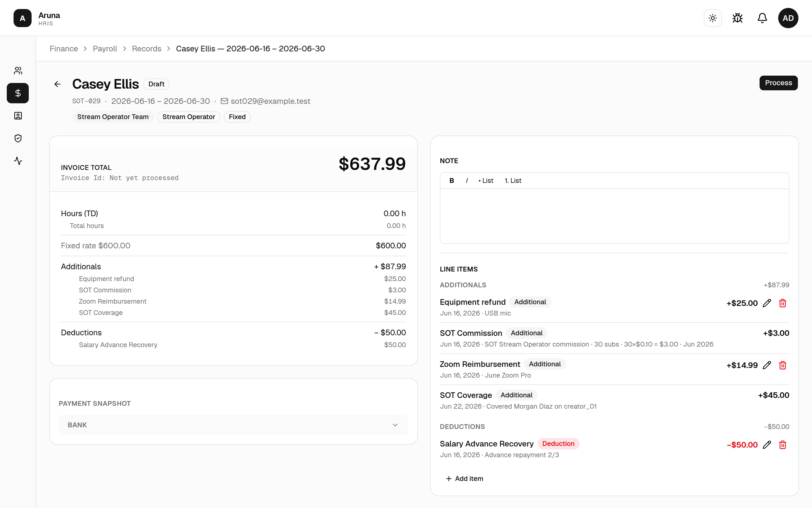
Task: Click the Fixed rate $600.00 row
Action: (233, 246)
